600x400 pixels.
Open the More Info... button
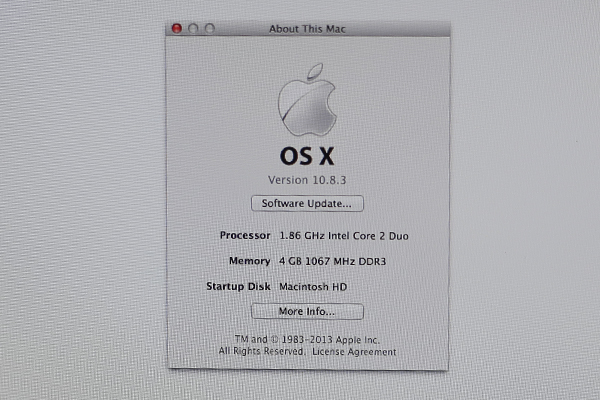pyautogui.click(x=307, y=311)
